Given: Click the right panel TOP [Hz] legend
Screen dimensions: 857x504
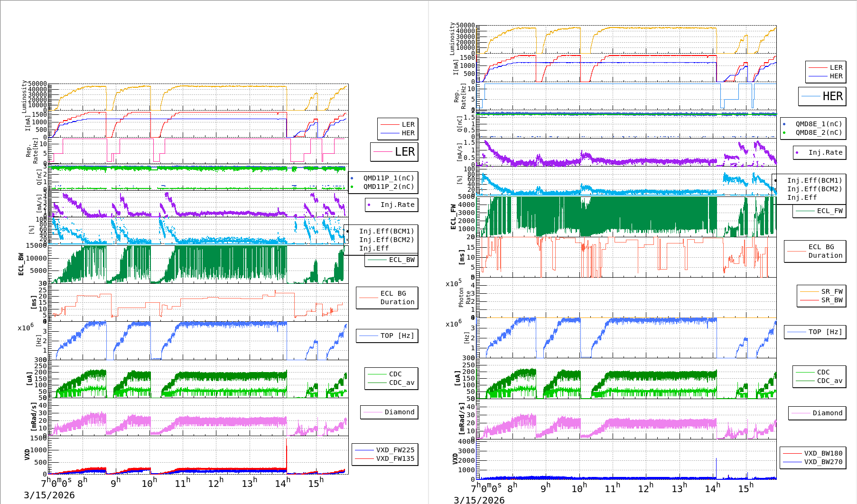Looking at the screenshot, I should coord(815,332).
